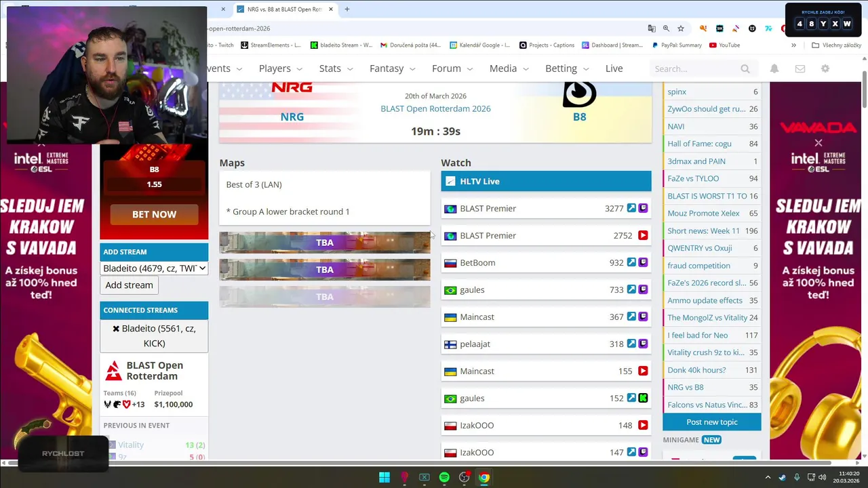This screenshot has width=868, height=488.
Task: Open YouTube icon for BLAST Premier 2752 stream
Action: 643,235
